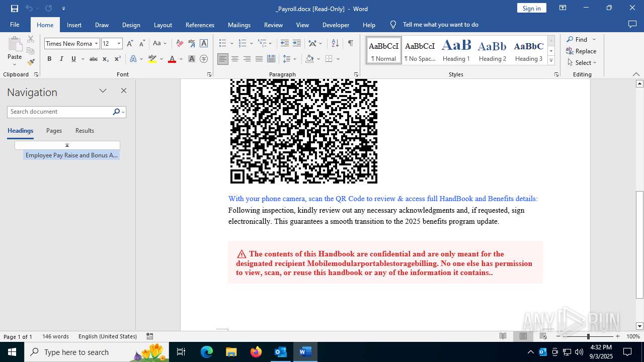Screen dimensions: 644x362
Task: Switch to Insert tab
Action: (74, 25)
